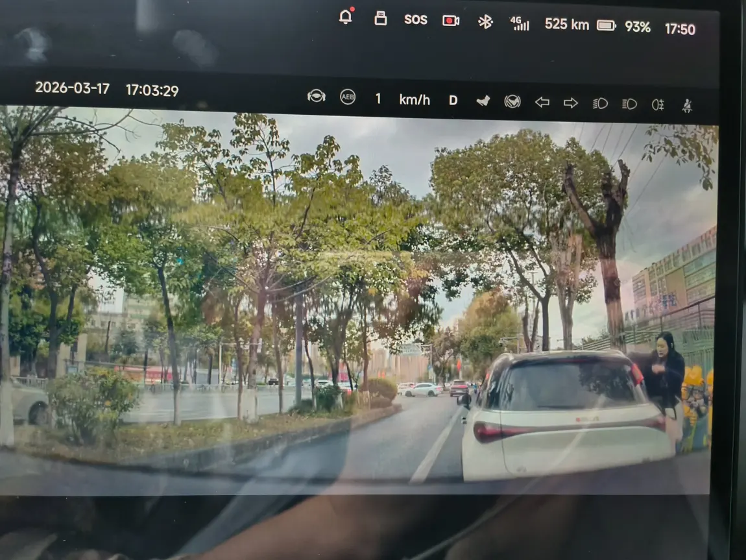Tap the steering assist indicator icon
This screenshot has height=560, width=746.
pos(316,97)
